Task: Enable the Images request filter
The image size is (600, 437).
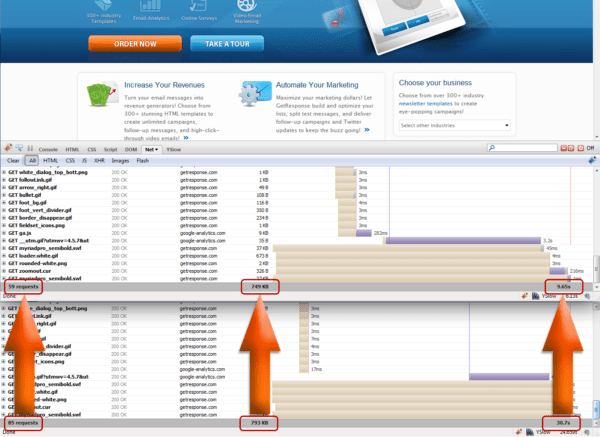Action: (x=121, y=160)
